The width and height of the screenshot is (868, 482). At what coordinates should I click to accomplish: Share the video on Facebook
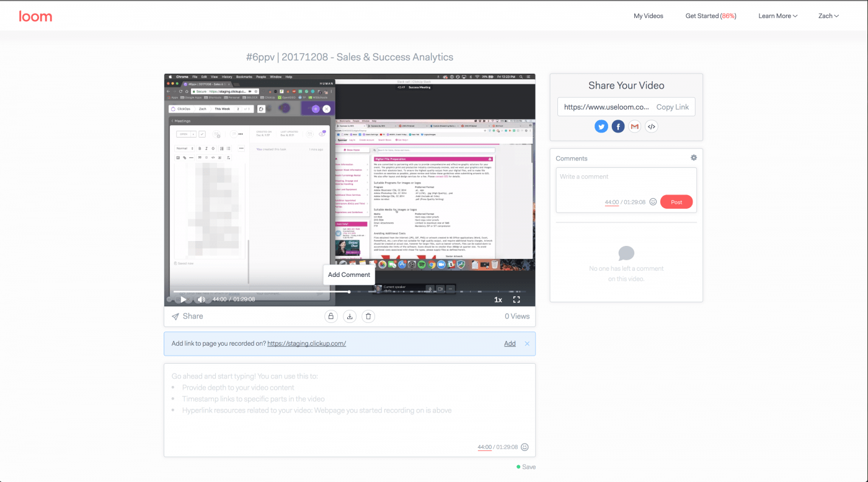pos(618,126)
